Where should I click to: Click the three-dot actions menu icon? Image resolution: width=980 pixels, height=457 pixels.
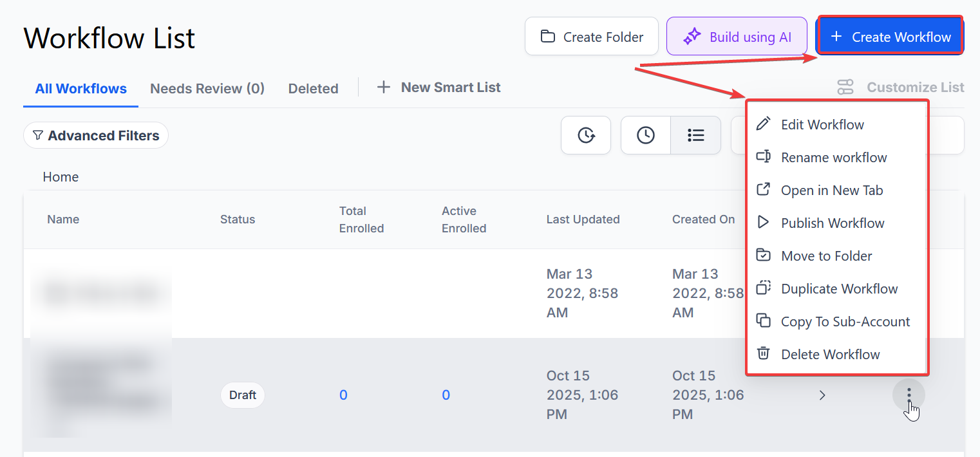click(x=909, y=393)
